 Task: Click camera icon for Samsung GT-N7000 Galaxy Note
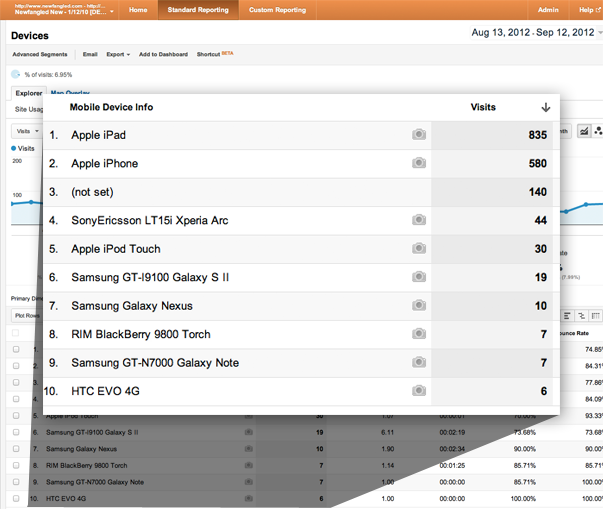point(419,362)
